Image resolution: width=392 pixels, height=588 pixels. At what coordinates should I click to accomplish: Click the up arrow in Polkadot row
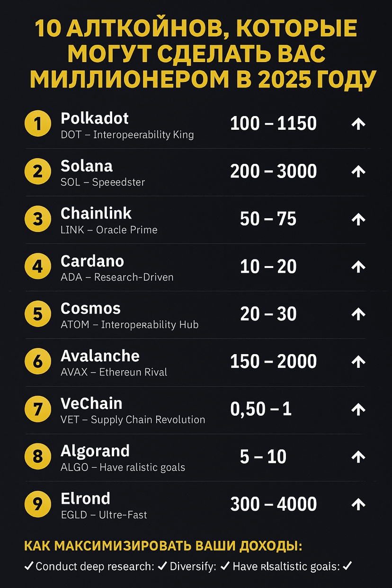click(358, 124)
